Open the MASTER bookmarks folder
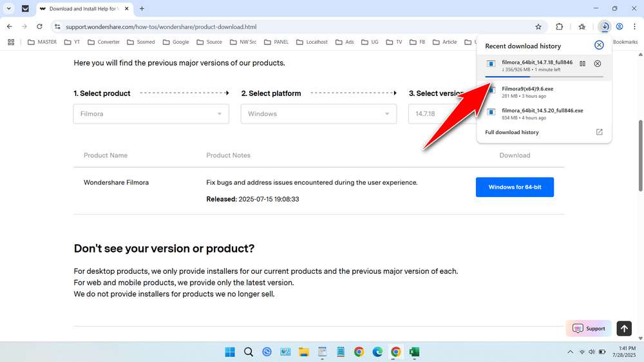Image resolution: width=644 pixels, height=362 pixels. pos(42,42)
